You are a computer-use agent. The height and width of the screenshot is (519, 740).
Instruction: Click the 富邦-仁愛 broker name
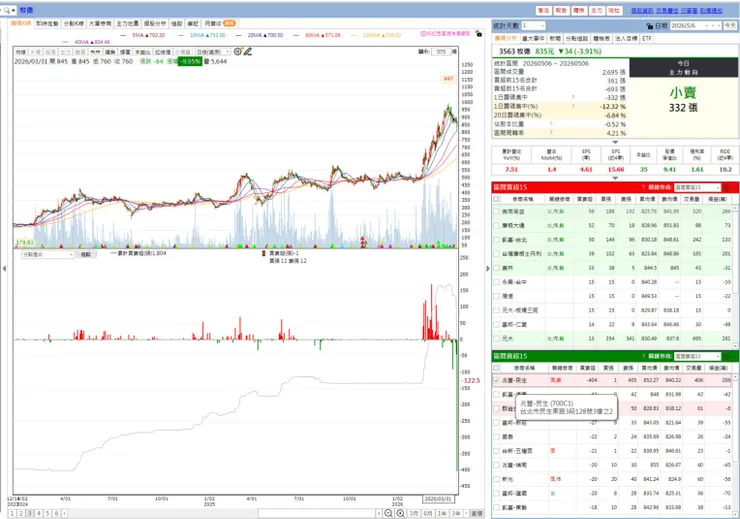point(514,325)
